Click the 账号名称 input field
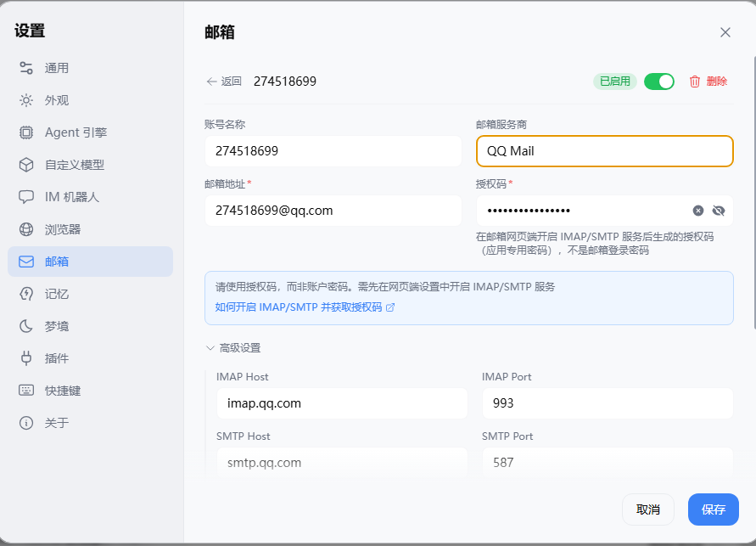Image resolution: width=756 pixels, height=546 pixels. coord(333,151)
